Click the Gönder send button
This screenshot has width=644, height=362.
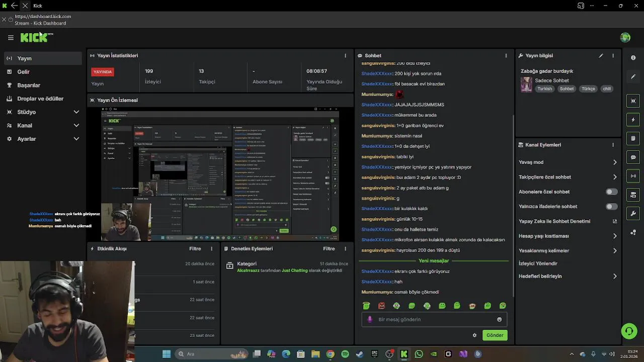click(495, 335)
